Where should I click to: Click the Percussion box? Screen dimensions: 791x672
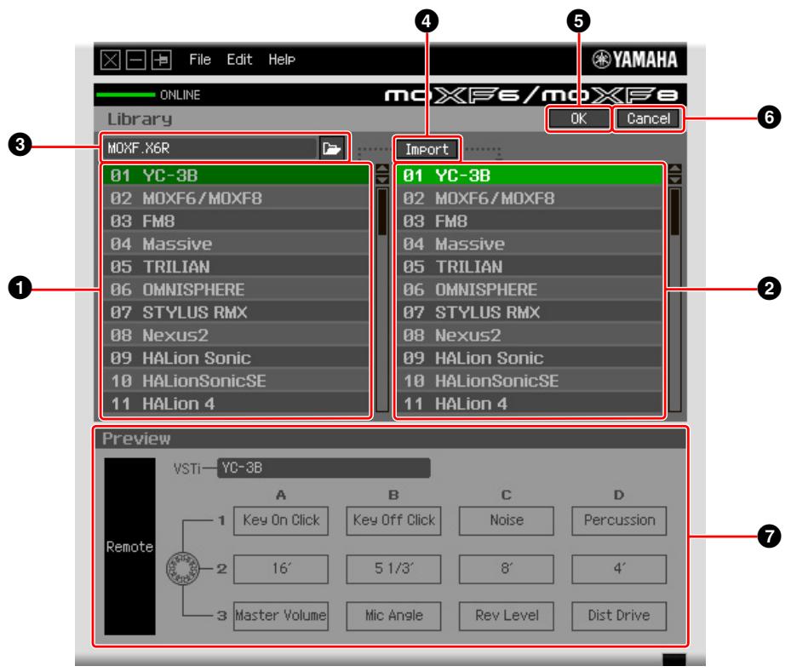[619, 520]
